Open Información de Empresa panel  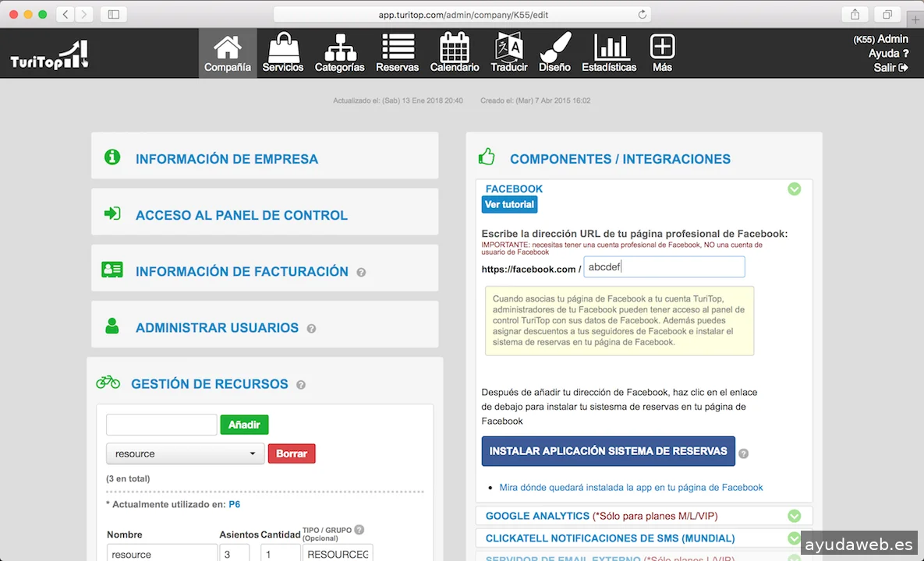click(227, 159)
